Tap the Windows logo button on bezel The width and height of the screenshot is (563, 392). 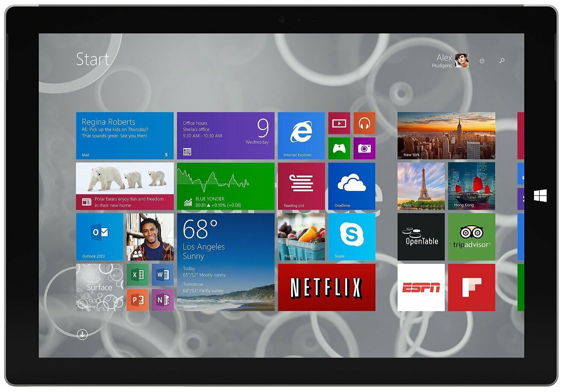(540, 195)
